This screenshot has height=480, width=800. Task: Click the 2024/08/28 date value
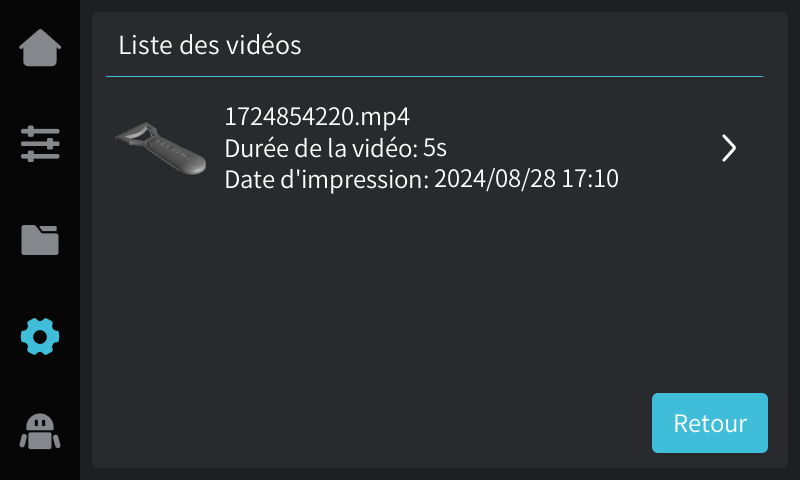[x=494, y=179]
